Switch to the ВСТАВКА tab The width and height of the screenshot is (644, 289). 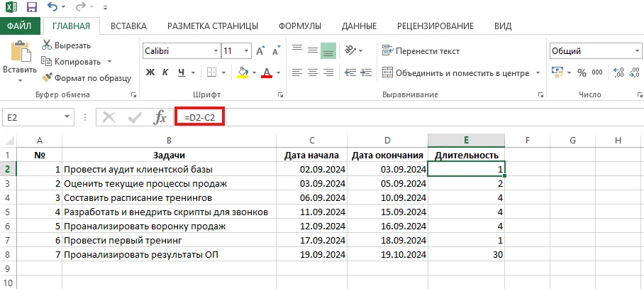128,26
